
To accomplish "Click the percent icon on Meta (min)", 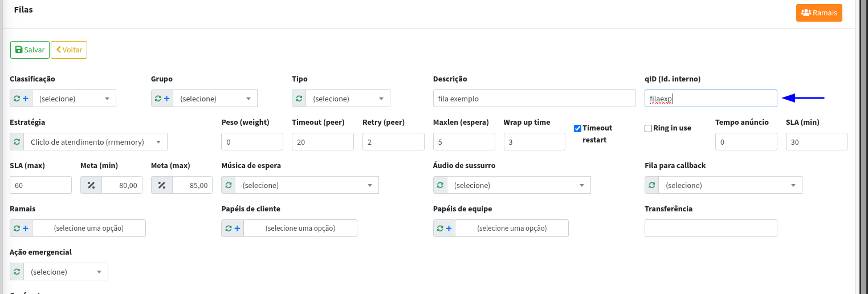I will pos(91,185).
